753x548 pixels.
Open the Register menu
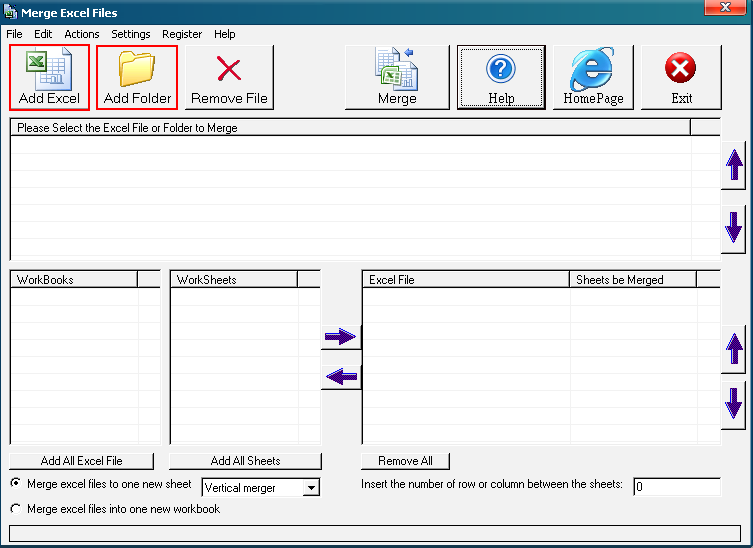(182, 34)
